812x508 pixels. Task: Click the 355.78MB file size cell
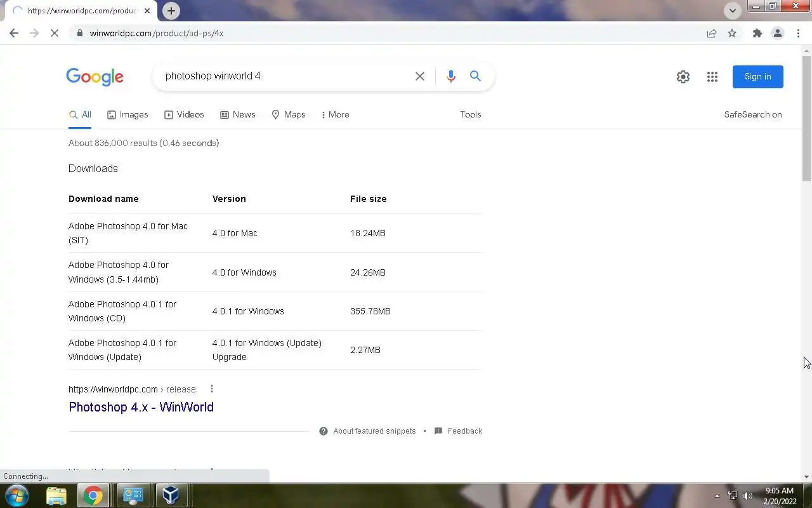pos(370,311)
